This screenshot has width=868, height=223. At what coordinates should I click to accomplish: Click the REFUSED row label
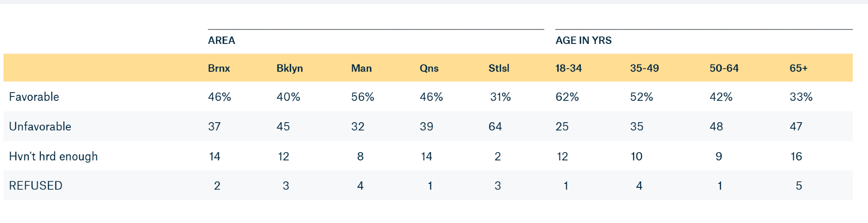click(x=36, y=186)
